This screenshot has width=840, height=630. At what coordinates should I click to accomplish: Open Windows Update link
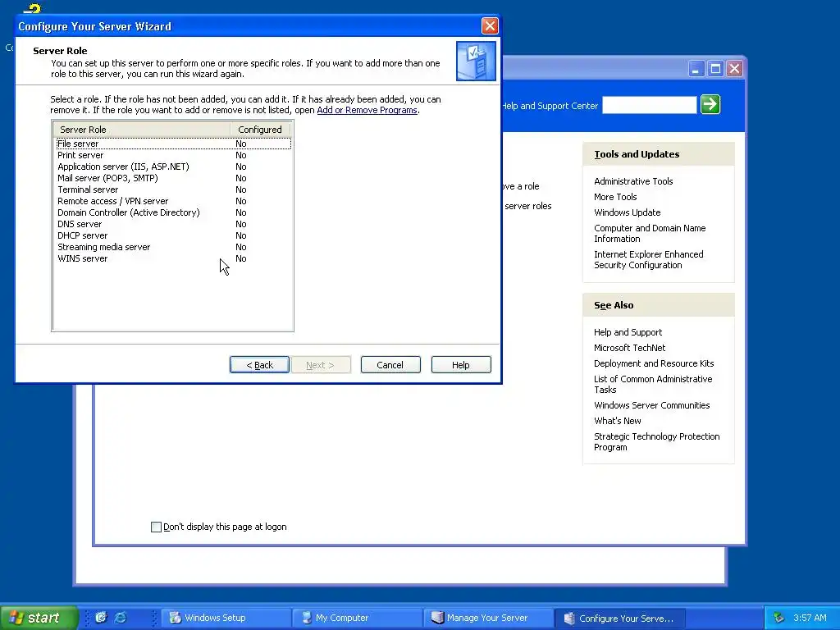(x=627, y=212)
